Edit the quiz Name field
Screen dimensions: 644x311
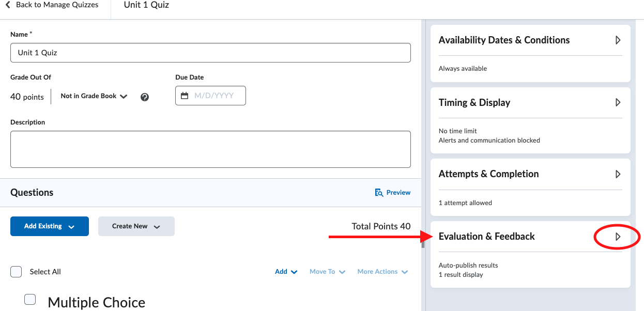[x=210, y=53]
